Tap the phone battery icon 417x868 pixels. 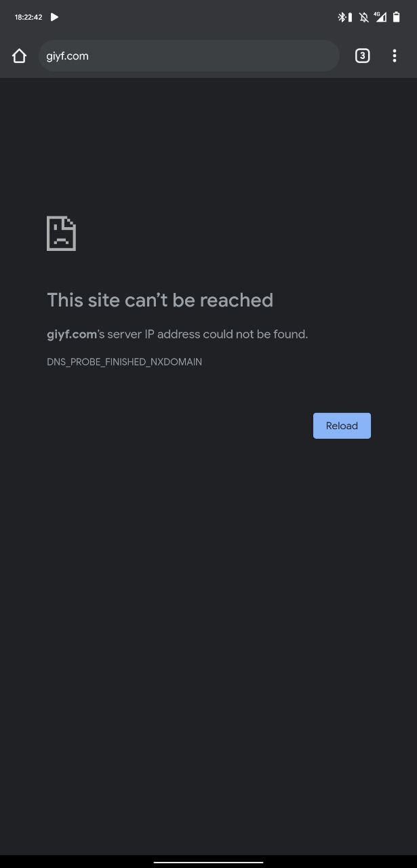click(397, 17)
